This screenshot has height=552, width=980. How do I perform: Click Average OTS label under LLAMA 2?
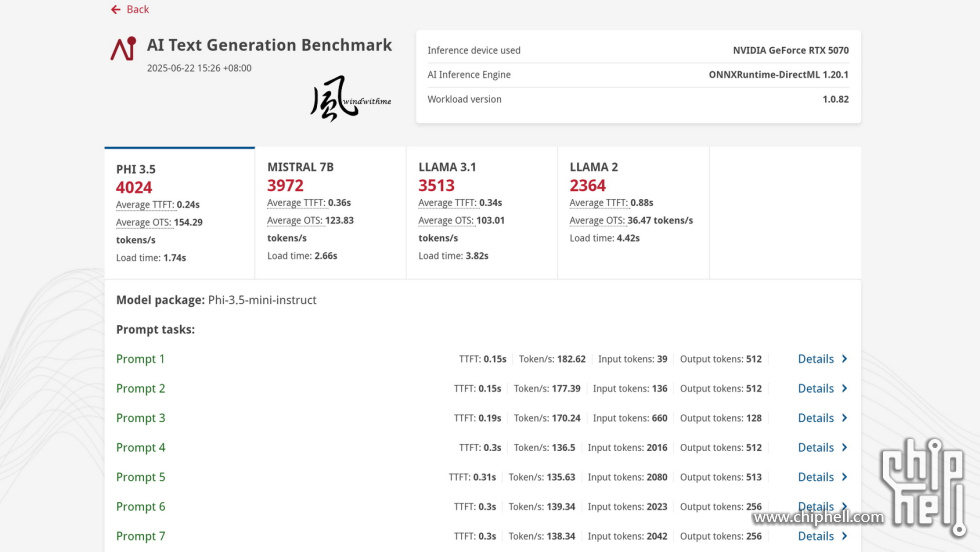[x=598, y=220]
